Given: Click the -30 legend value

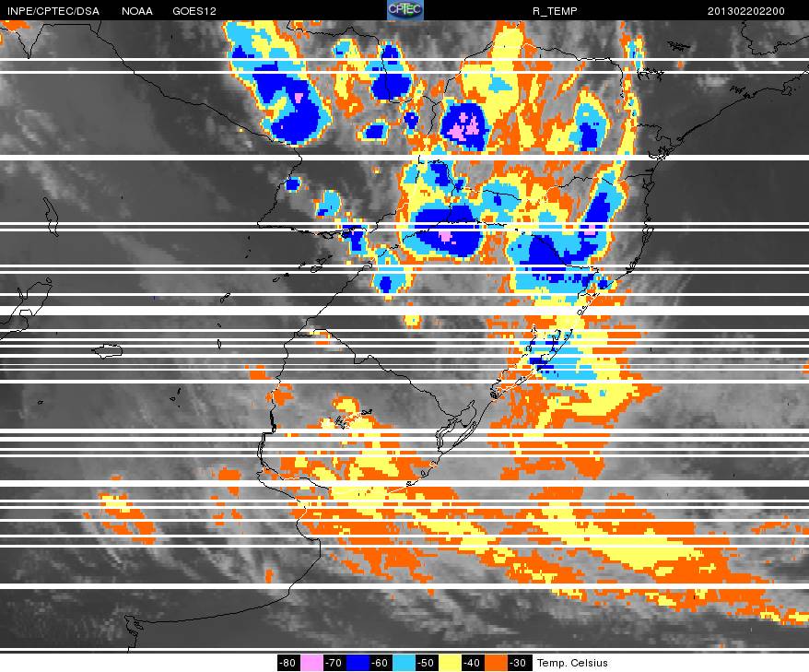Looking at the screenshot, I should pos(519,663).
